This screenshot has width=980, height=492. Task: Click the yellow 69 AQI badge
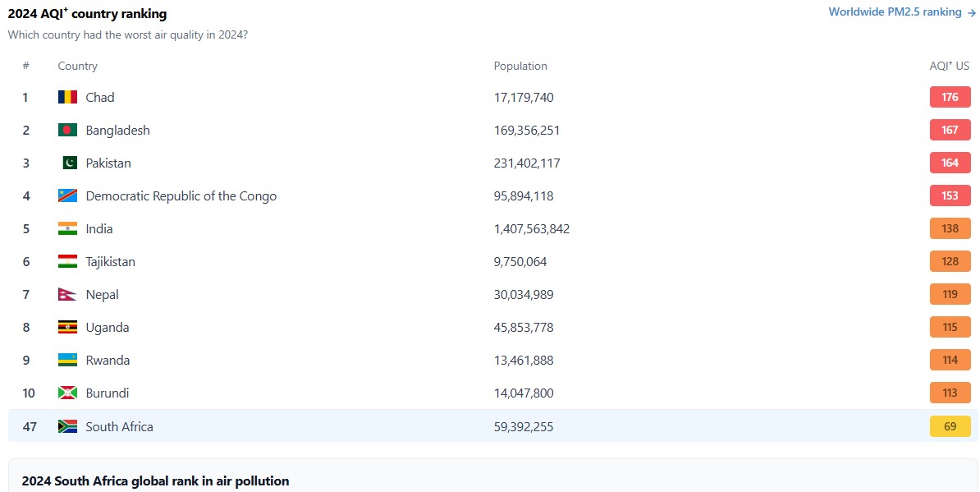[x=950, y=426]
